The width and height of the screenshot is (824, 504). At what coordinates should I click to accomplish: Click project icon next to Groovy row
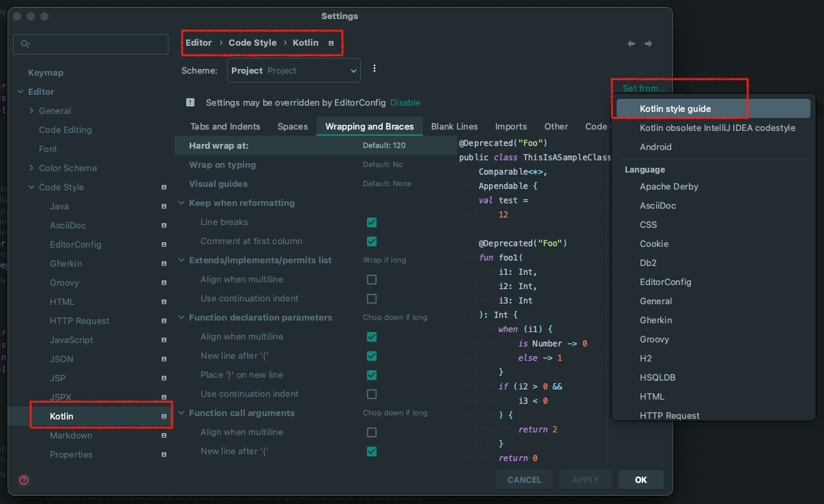click(x=164, y=282)
